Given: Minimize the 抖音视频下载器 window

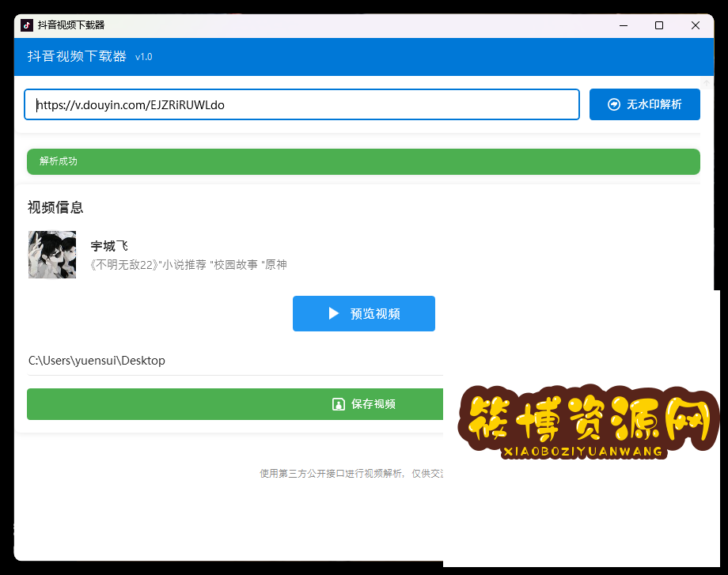Looking at the screenshot, I should 624,25.
